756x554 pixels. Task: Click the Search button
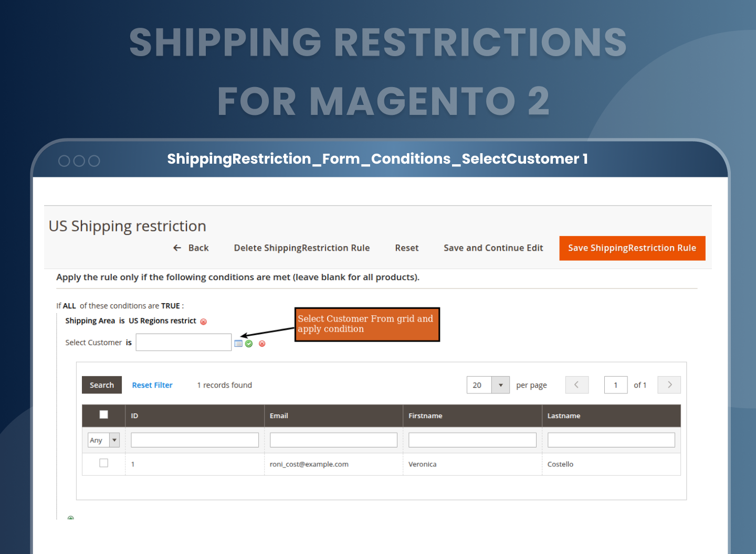101,385
